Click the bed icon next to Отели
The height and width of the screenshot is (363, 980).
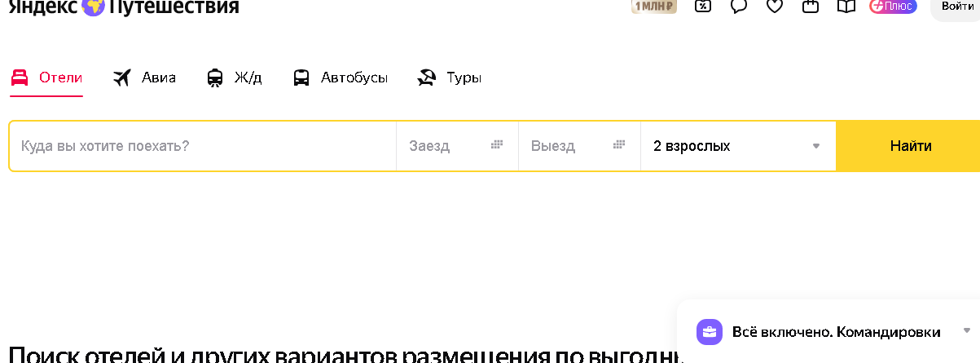(20, 78)
